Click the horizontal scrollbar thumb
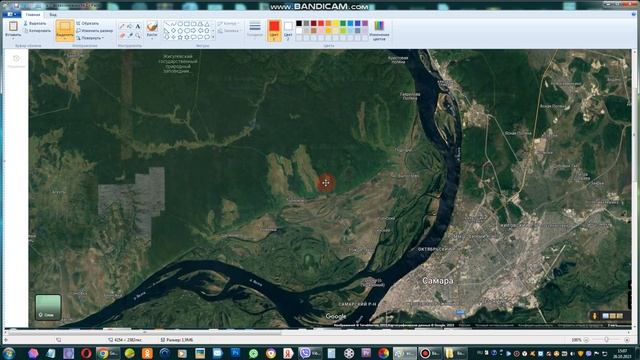The image size is (640, 360). point(145,332)
